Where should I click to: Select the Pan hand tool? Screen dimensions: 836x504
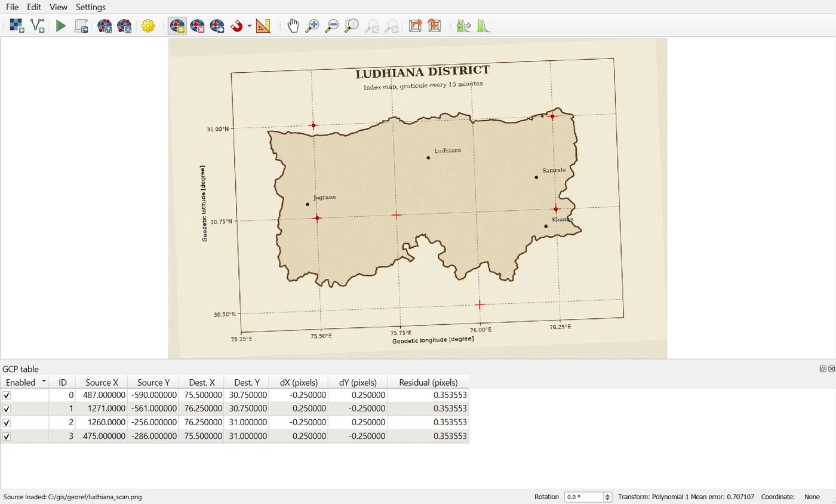(x=293, y=26)
